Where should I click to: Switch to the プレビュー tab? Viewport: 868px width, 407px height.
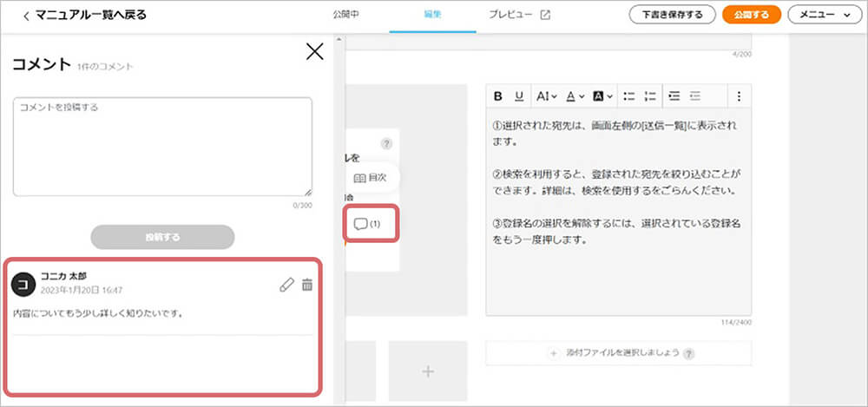click(518, 15)
